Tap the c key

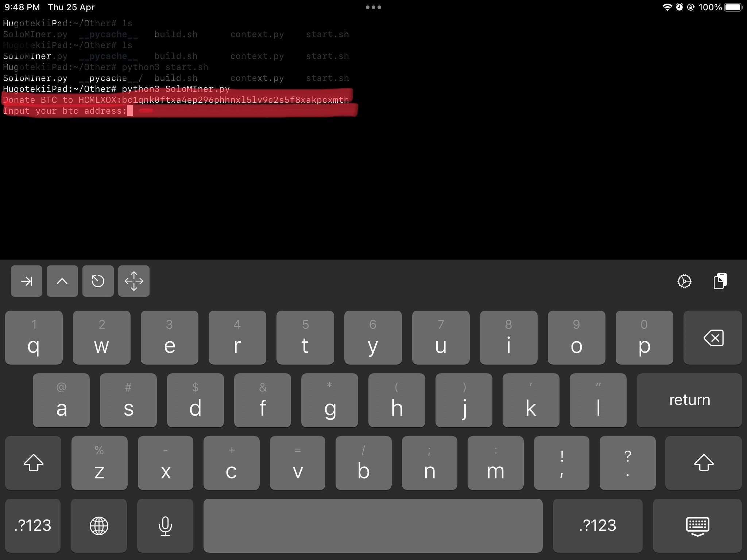pos(232,463)
